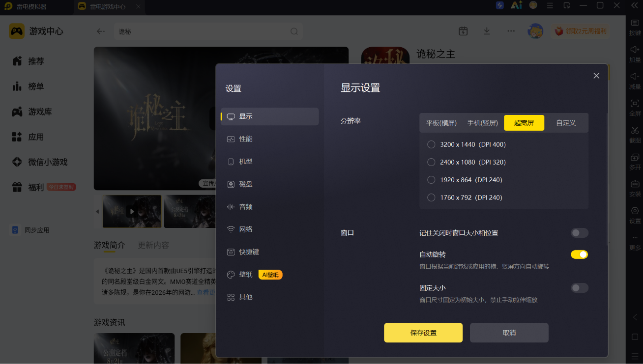This screenshot has width=643, height=364.
Task: Click the window pop-out icon in title bar
Action: pyautogui.click(x=567, y=6)
